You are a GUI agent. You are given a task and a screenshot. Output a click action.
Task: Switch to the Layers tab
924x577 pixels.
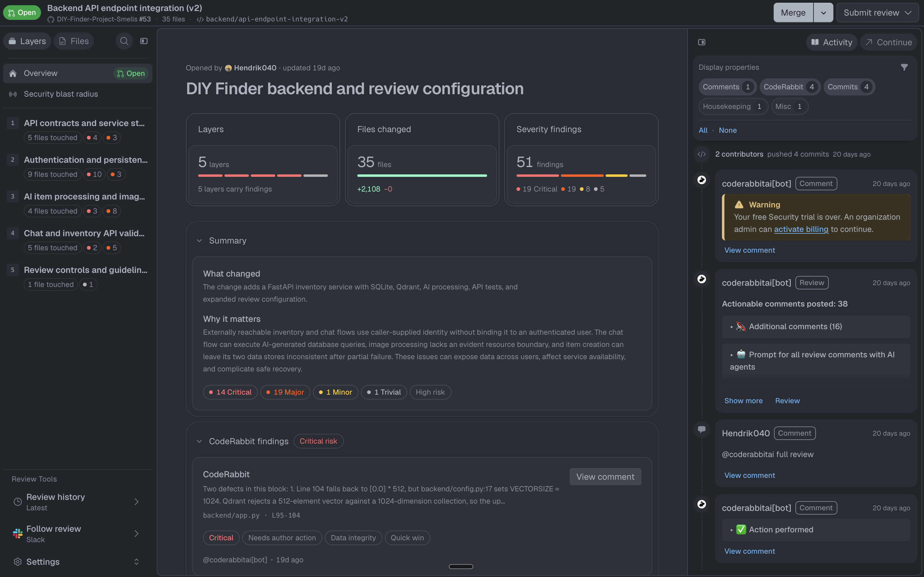coord(27,41)
